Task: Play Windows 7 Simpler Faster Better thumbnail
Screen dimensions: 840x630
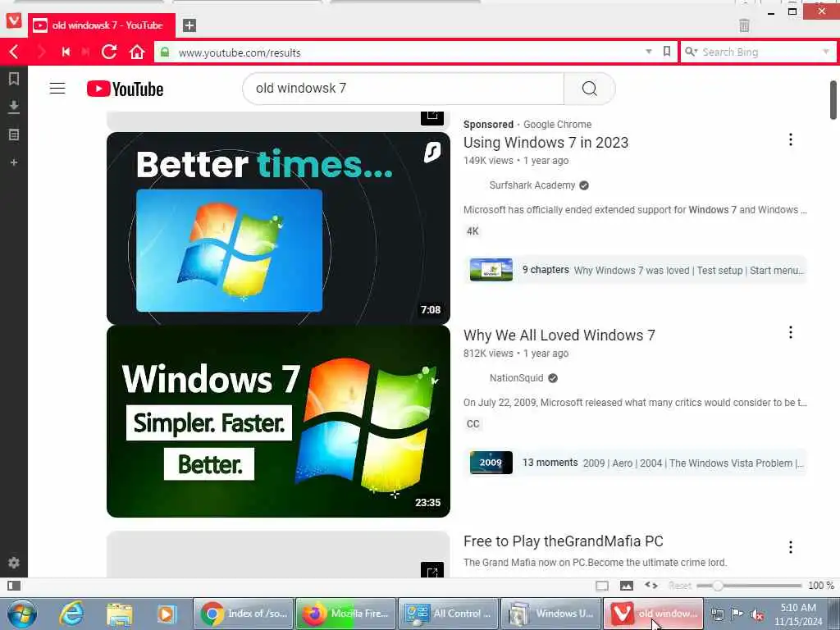Action: point(278,421)
